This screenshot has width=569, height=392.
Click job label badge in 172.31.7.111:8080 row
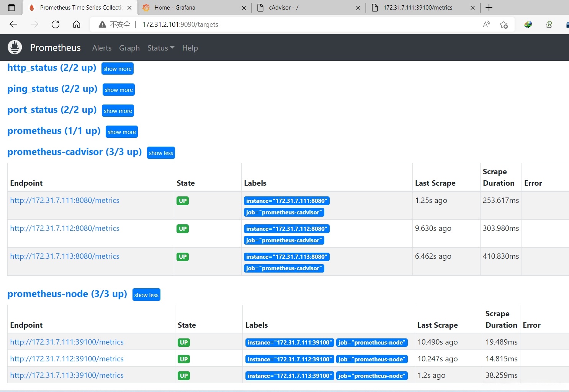click(x=284, y=212)
